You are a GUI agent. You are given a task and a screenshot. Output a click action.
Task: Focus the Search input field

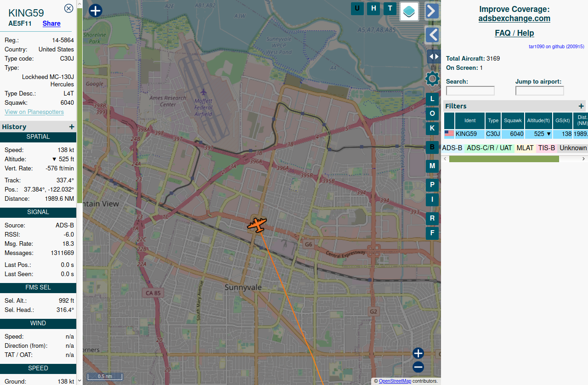click(x=470, y=91)
